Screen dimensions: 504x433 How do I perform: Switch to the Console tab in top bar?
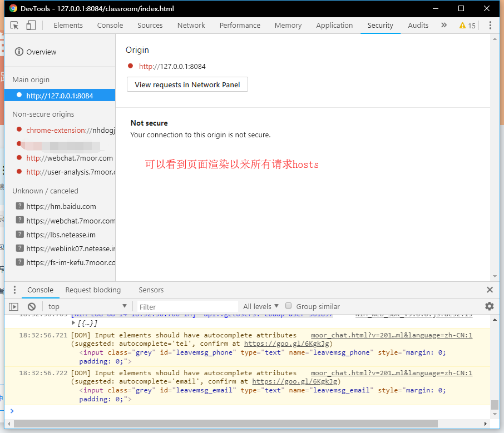point(110,26)
